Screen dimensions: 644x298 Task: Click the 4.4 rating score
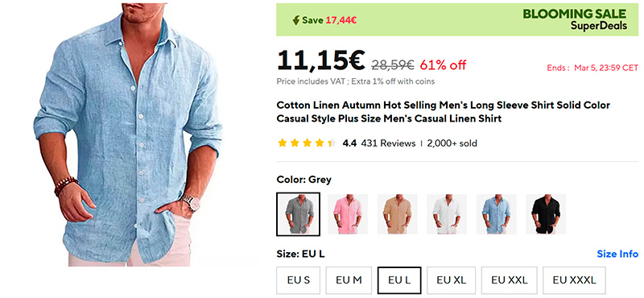[x=349, y=143]
